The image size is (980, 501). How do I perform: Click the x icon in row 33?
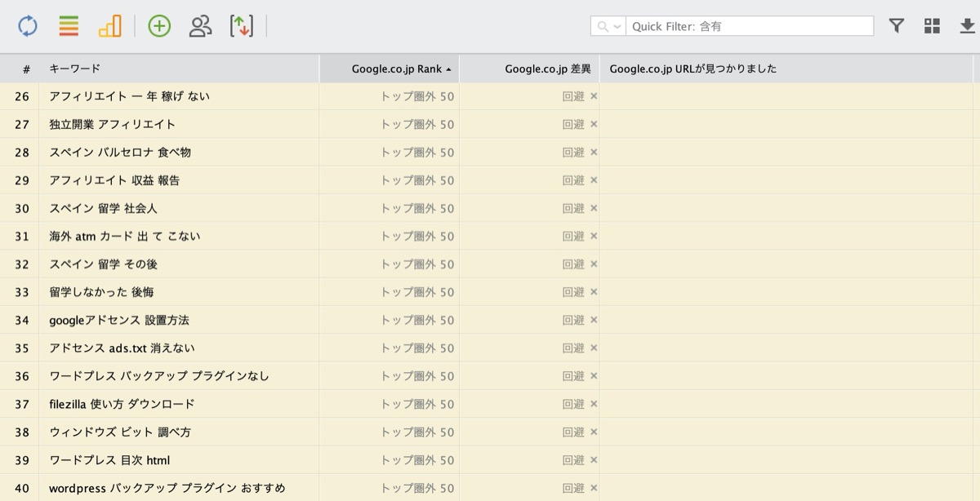coord(594,292)
